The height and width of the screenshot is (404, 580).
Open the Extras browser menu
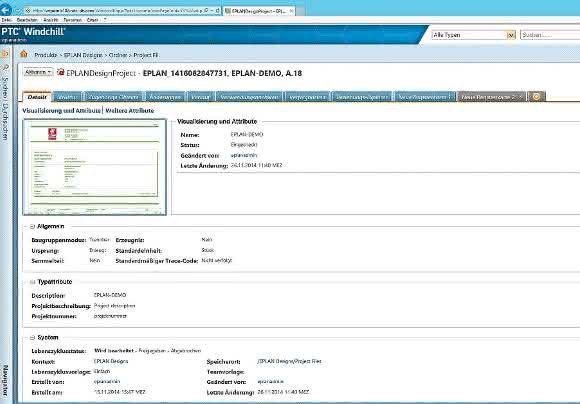pos(92,20)
